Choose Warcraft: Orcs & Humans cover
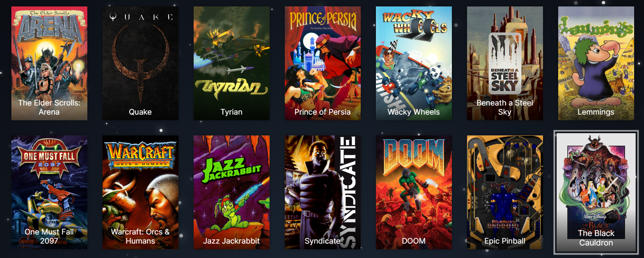The image size is (644, 258). coord(140,192)
